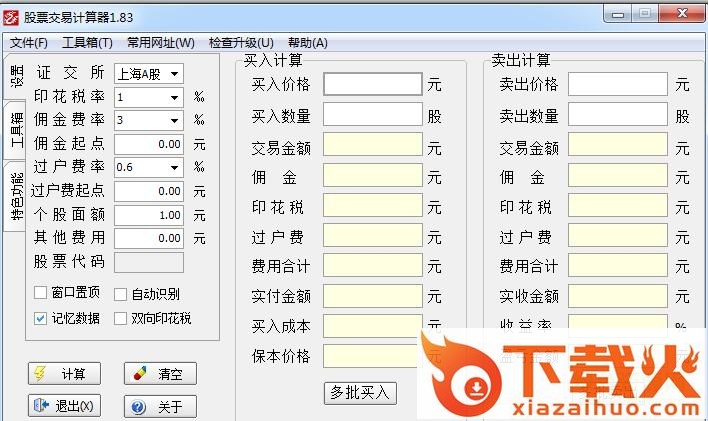Toggle the 窗口置顶 checkbox
Viewport: 708px width, 421px height.
pos(40,293)
